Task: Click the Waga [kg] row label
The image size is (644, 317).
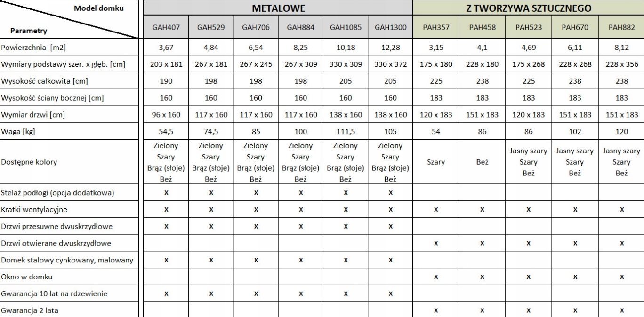Action: (x=18, y=132)
